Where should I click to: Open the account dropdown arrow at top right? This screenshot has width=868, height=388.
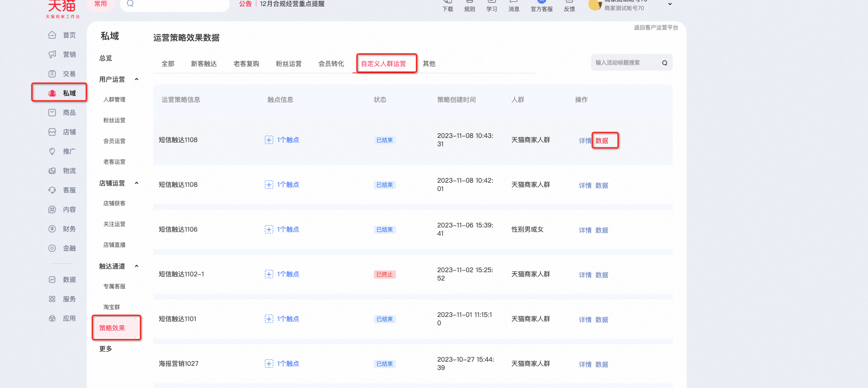[670, 4]
